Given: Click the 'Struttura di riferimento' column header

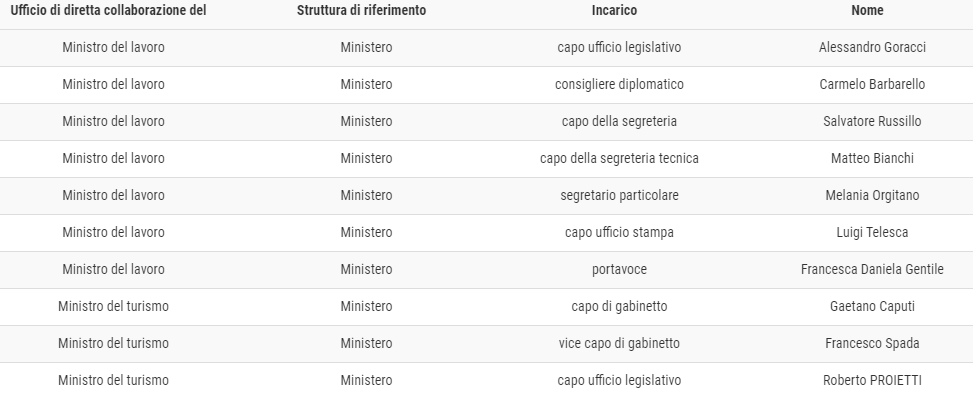Looking at the screenshot, I should tap(361, 11).
